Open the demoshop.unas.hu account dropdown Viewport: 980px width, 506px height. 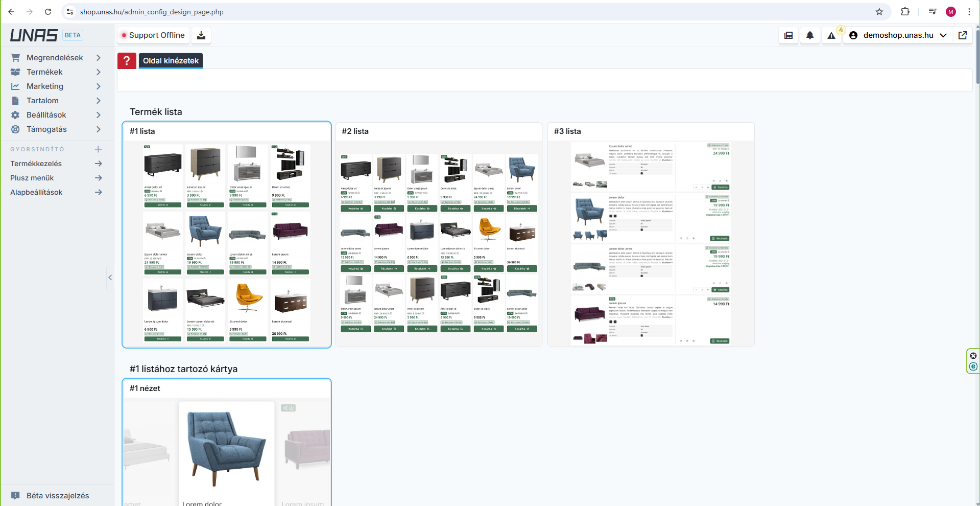pos(898,35)
